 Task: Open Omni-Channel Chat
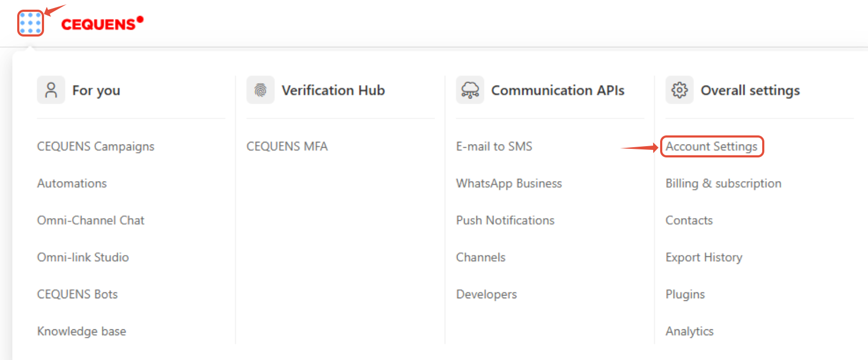(x=91, y=220)
